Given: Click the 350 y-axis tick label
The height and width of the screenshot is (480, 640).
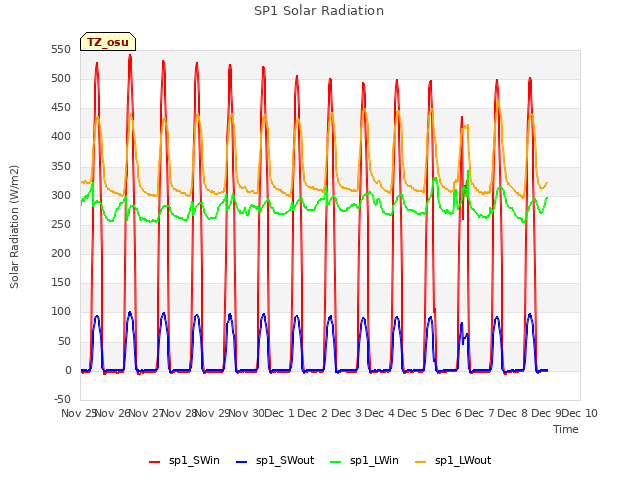Looking at the screenshot, I should pyautogui.click(x=61, y=167).
